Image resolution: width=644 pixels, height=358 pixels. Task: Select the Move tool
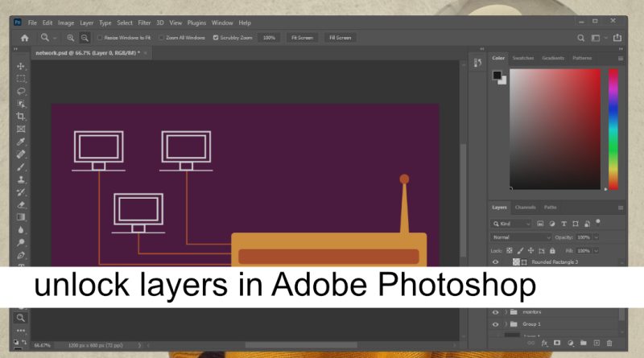click(21, 66)
